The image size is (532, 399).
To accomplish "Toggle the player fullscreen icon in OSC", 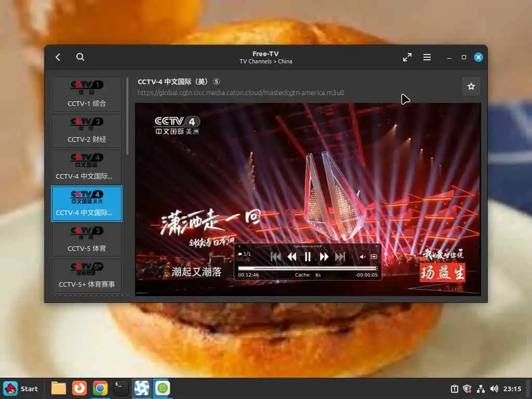I will 374,257.
